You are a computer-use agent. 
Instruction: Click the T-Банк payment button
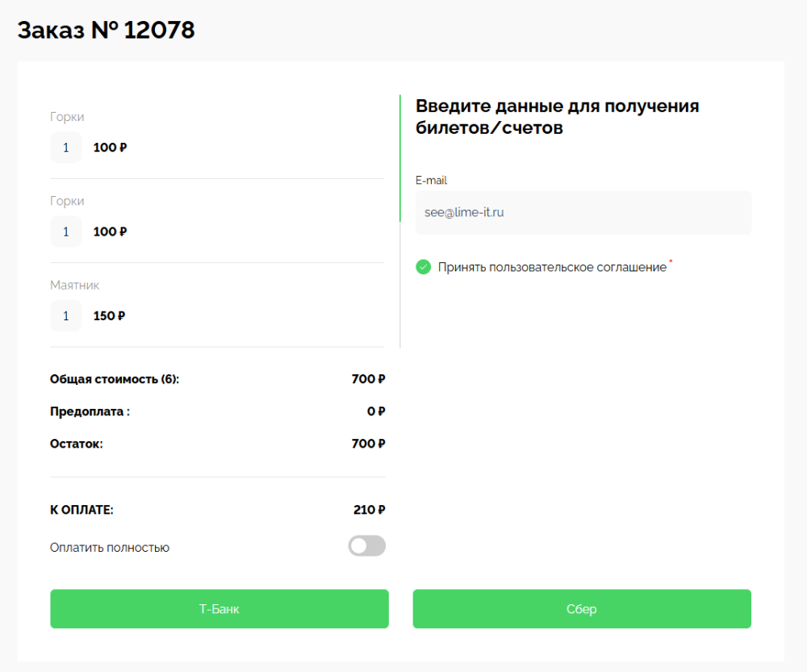point(219,609)
